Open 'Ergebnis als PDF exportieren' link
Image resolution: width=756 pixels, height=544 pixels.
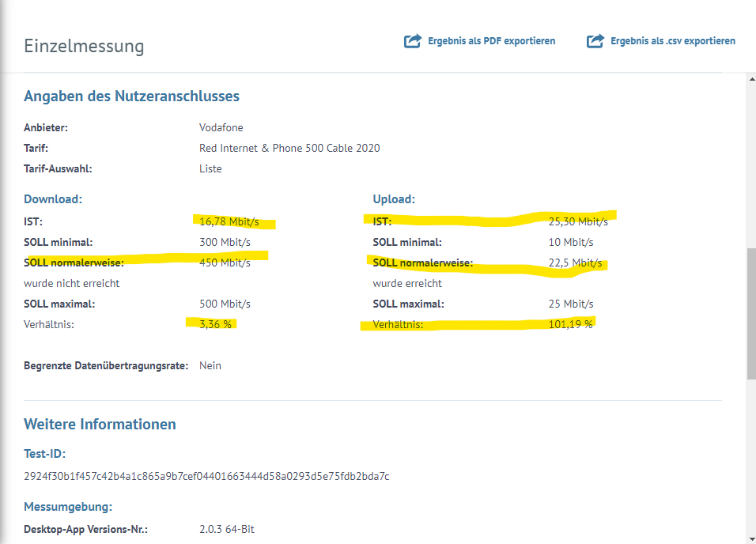[x=491, y=41]
